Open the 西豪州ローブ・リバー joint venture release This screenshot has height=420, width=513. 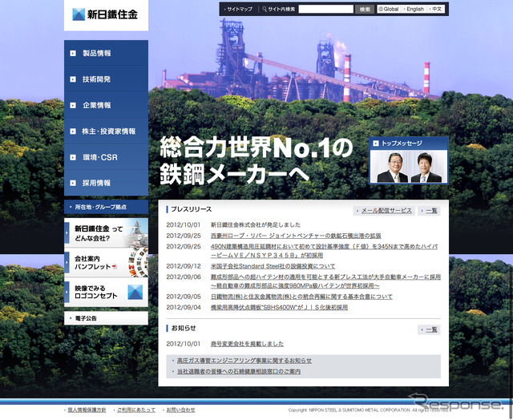click(296, 236)
